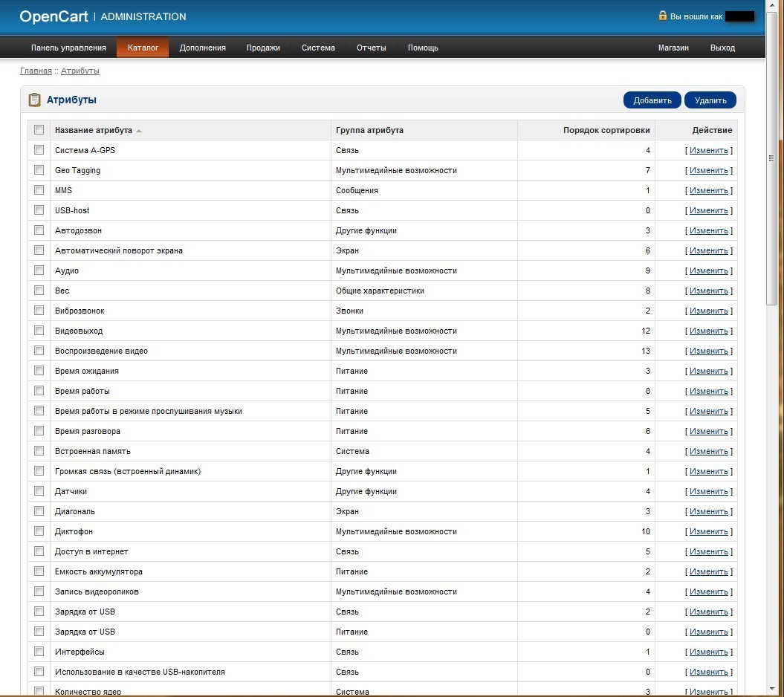Select the checkbox next to Вибрoзвонок
The width and height of the screenshot is (784, 697).
pos(39,310)
